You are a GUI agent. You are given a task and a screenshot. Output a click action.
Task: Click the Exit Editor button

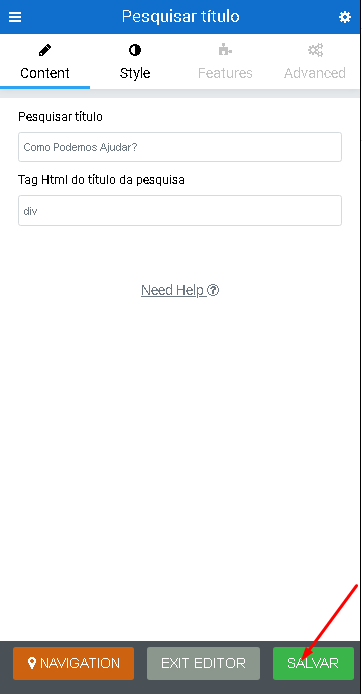click(x=203, y=663)
